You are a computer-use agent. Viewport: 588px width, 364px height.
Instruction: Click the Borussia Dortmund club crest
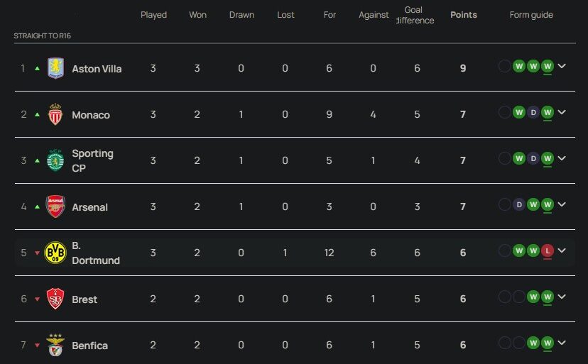[55, 253]
